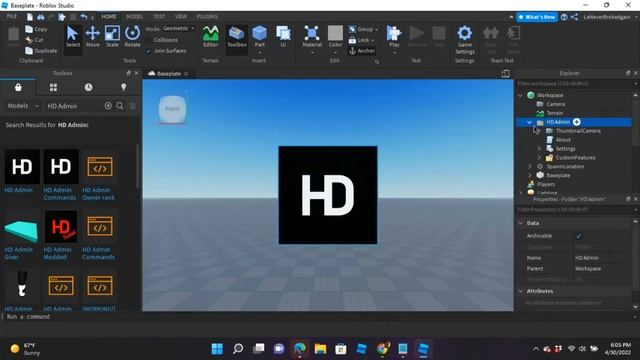This screenshot has height=360, width=640.
Task: Collapse the HD Admin folder node
Action: [x=529, y=122]
